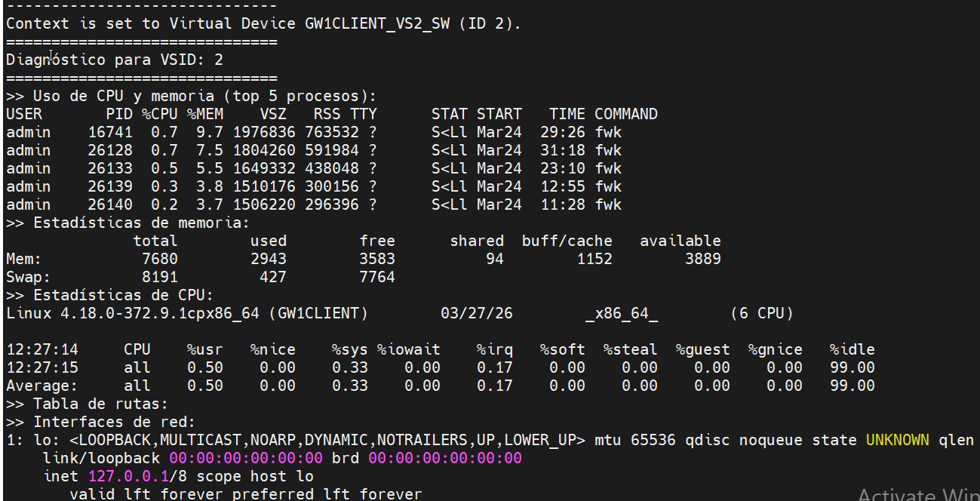Viewport: 980px width, 501px height.
Task: Click the Mem total value 7680
Action: point(155,259)
